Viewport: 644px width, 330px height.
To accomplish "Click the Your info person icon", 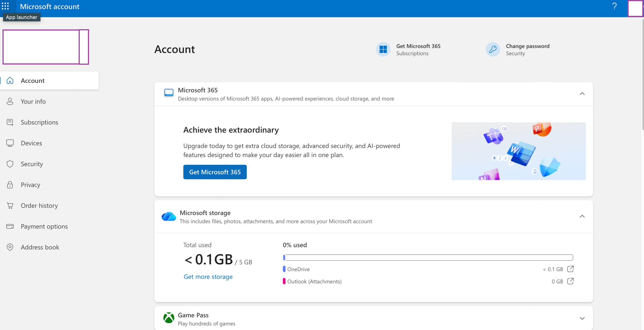I will 10,101.
